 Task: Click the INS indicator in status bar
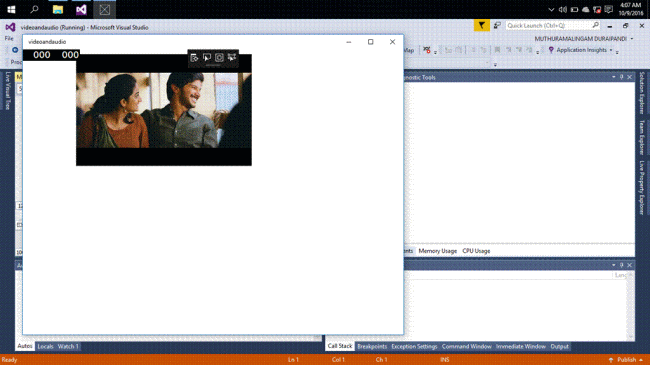point(445,360)
